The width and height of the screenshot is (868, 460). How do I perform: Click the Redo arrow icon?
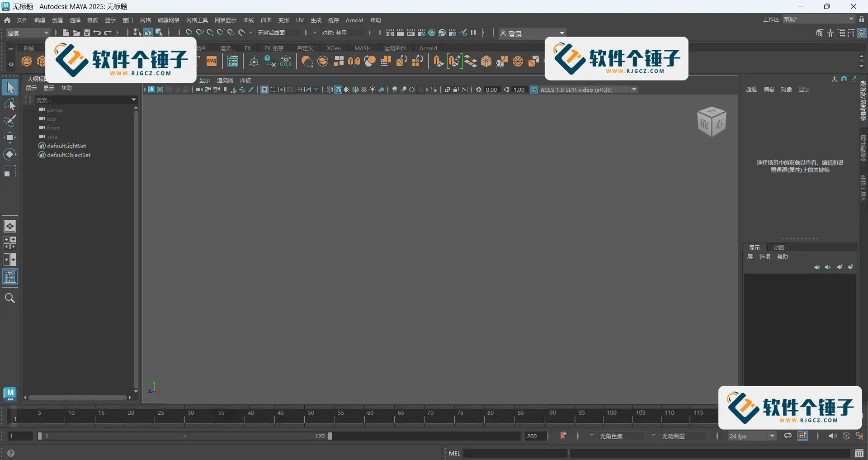point(108,33)
